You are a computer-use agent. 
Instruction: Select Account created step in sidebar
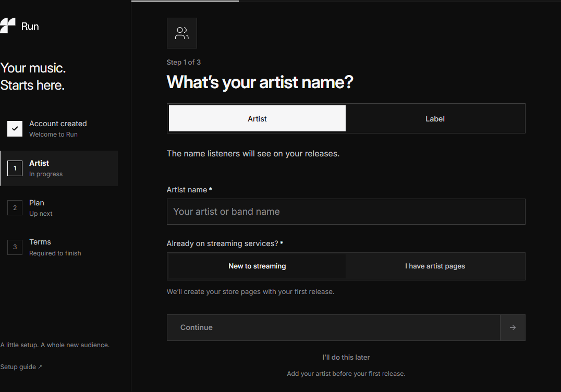click(x=59, y=129)
